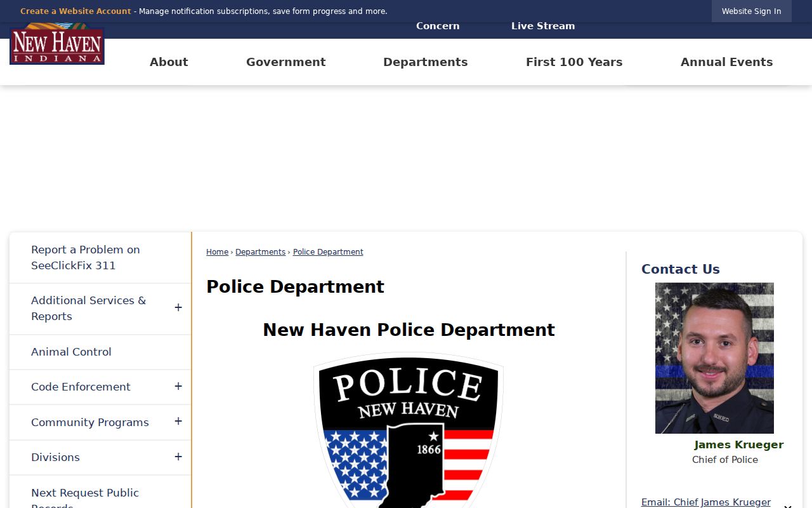Click the Chief of Police title text
The height and width of the screenshot is (508, 812).
[x=725, y=460]
